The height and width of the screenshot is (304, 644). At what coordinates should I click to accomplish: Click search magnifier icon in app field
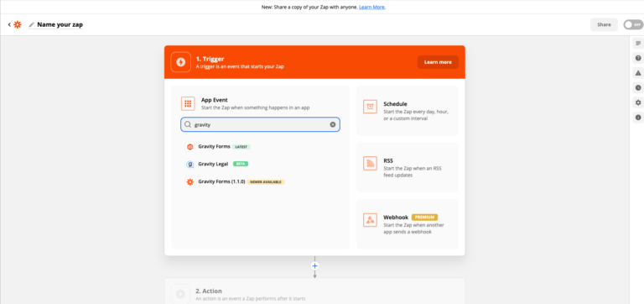pos(188,124)
